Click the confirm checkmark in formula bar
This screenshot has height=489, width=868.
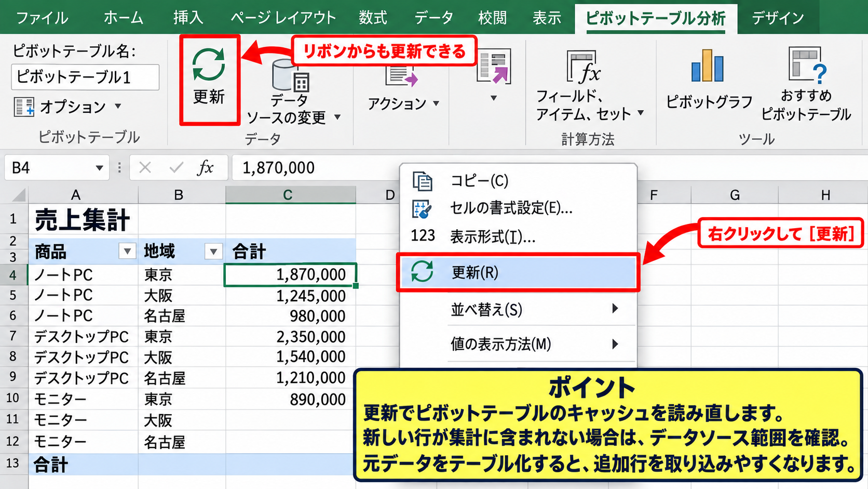coord(176,167)
